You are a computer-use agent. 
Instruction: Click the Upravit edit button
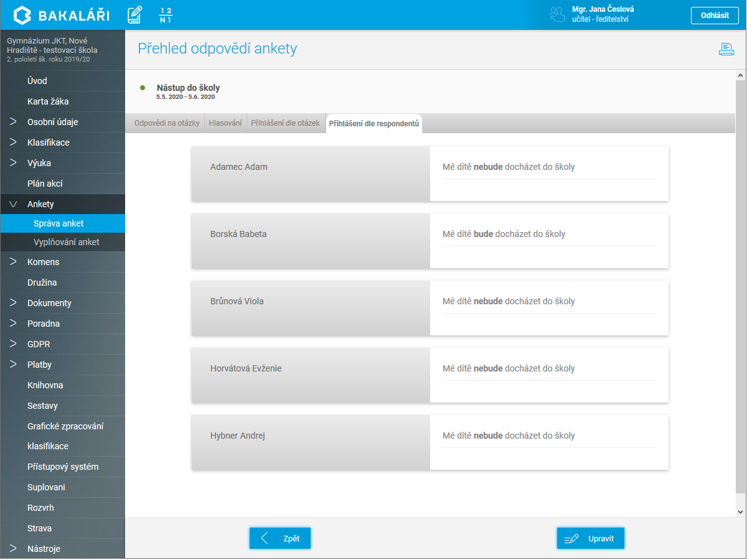coord(591,538)
